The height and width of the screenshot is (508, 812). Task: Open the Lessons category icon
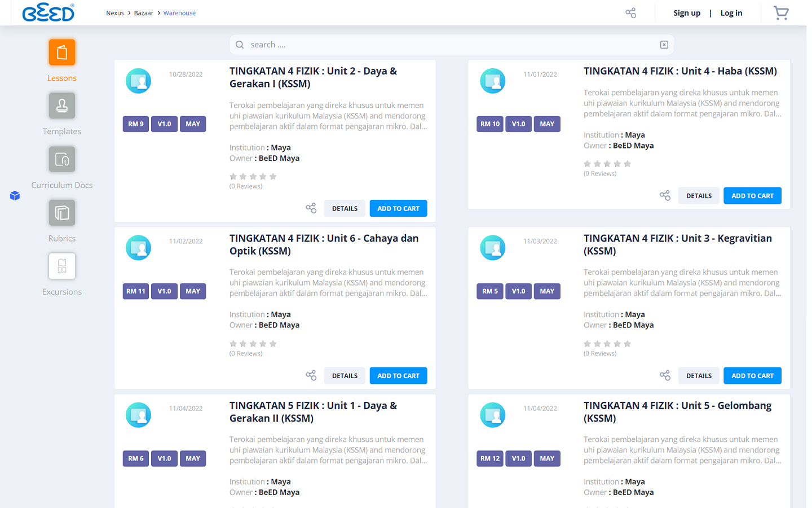[x=62, y=52]
